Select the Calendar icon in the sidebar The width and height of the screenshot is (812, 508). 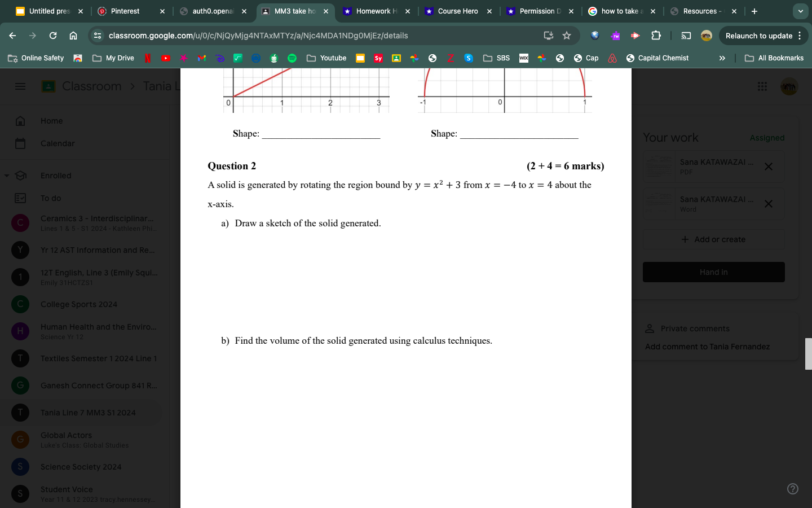tap(20, 143)
